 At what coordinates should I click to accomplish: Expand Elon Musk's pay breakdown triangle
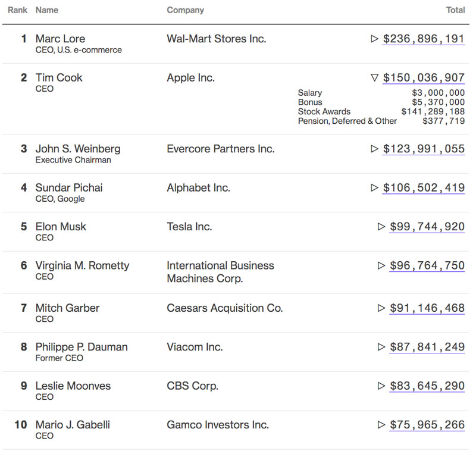[x=381, y=227]
